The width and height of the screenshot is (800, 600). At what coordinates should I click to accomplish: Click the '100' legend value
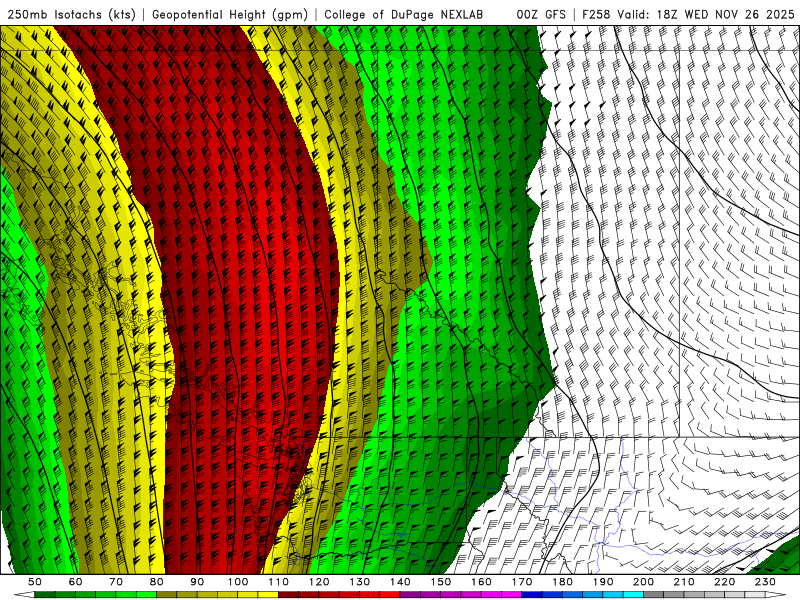(238, 582)
